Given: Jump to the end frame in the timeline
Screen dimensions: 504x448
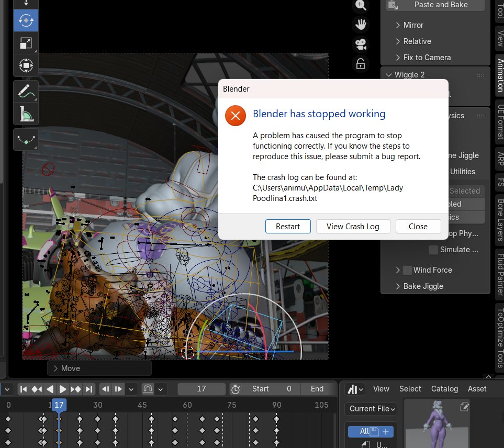Looking at the screenshot, I should (89, 389).
